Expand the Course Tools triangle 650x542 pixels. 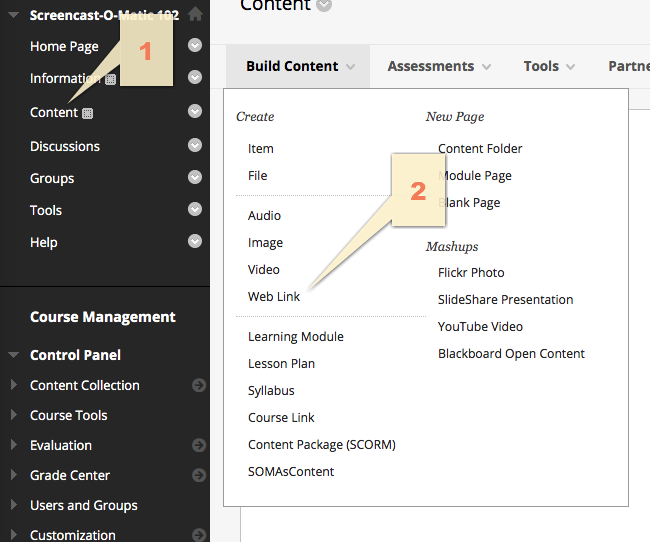pyautogui.click(x=14, y=414)
